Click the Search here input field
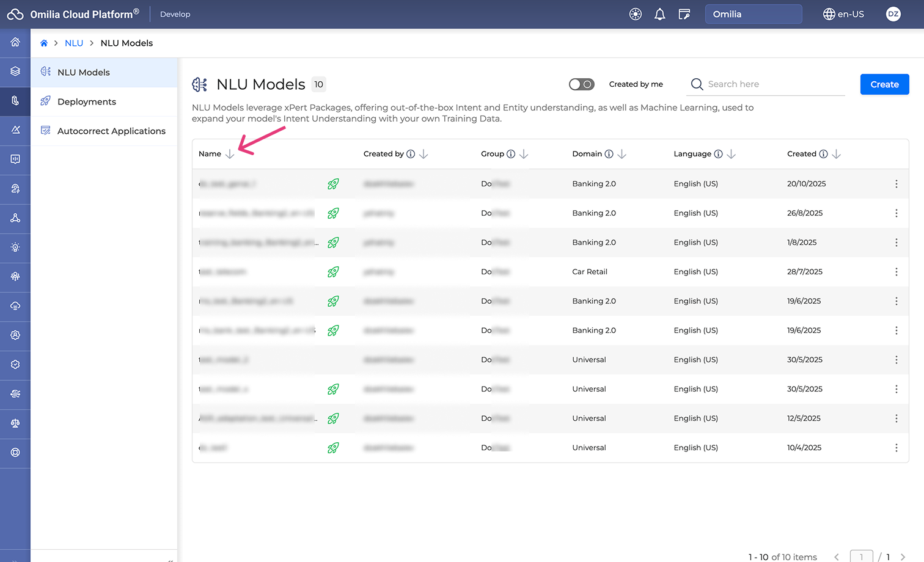The width and height of the screenshot is (924, 562). click(773, 84)
